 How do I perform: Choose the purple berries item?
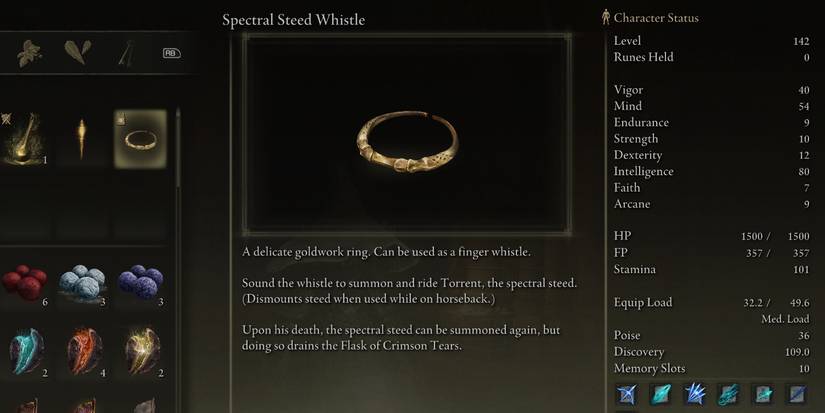click(x=140, y=282)
